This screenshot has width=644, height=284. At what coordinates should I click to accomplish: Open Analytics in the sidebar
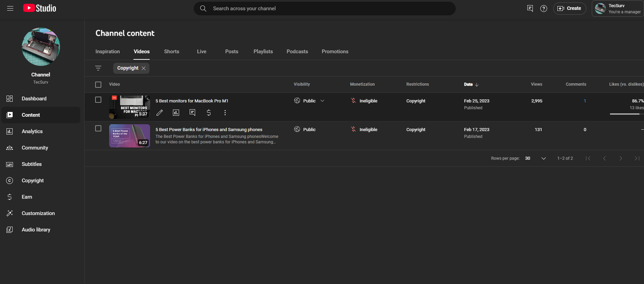(x=41, y=131)
